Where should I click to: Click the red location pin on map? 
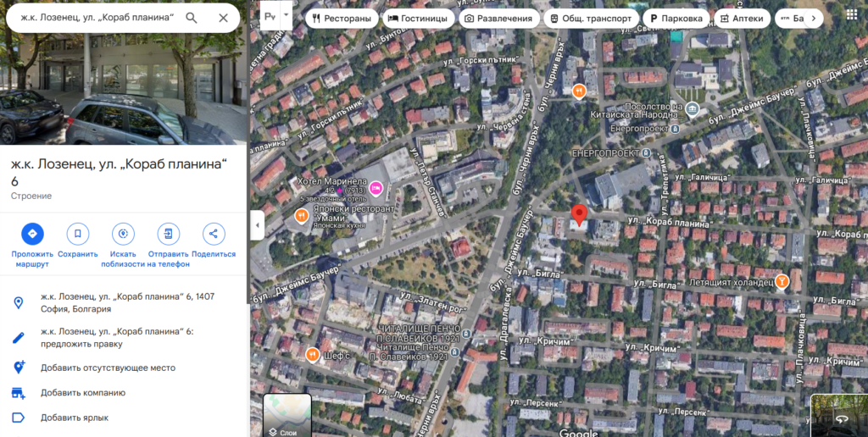pyautogui.click(x=579, y=215)
